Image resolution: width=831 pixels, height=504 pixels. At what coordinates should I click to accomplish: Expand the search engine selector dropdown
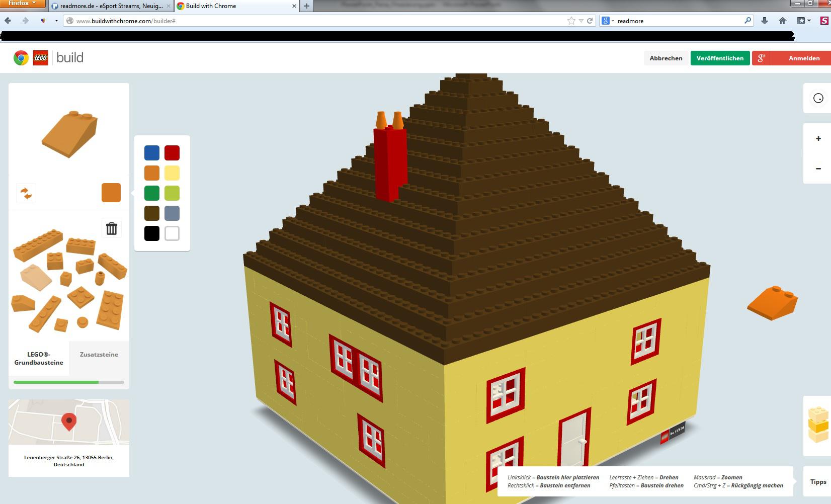click(608, 21)
